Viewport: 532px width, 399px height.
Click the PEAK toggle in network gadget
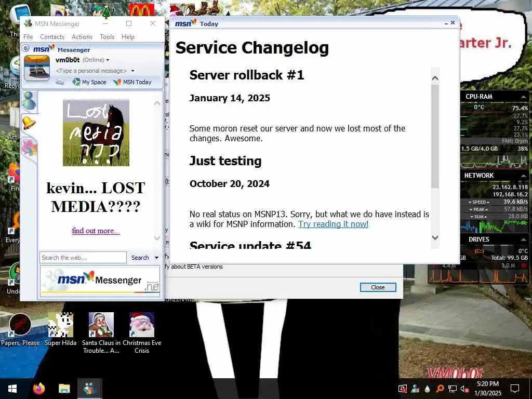pos(478,209)
